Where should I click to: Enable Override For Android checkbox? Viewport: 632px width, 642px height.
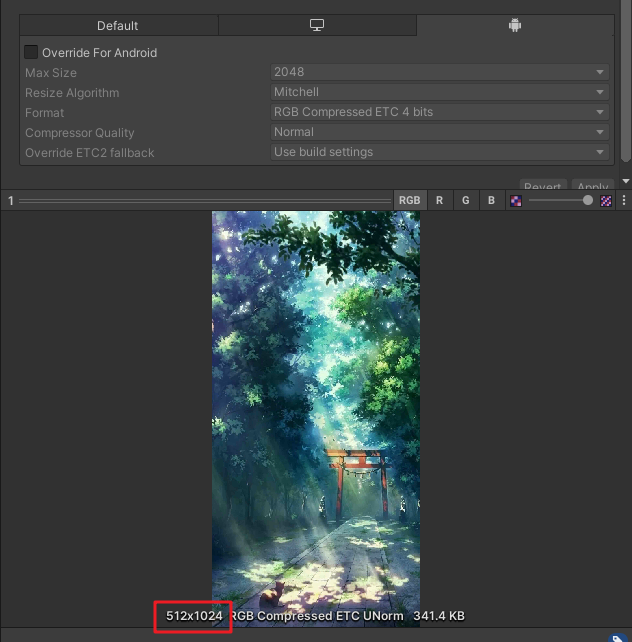(x=31, y=52)
